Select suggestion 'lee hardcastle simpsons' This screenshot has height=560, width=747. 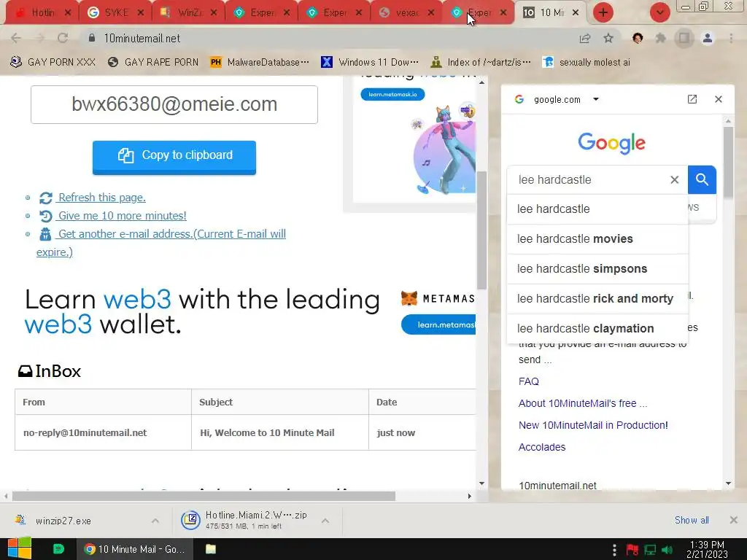[x=598, y=268]
